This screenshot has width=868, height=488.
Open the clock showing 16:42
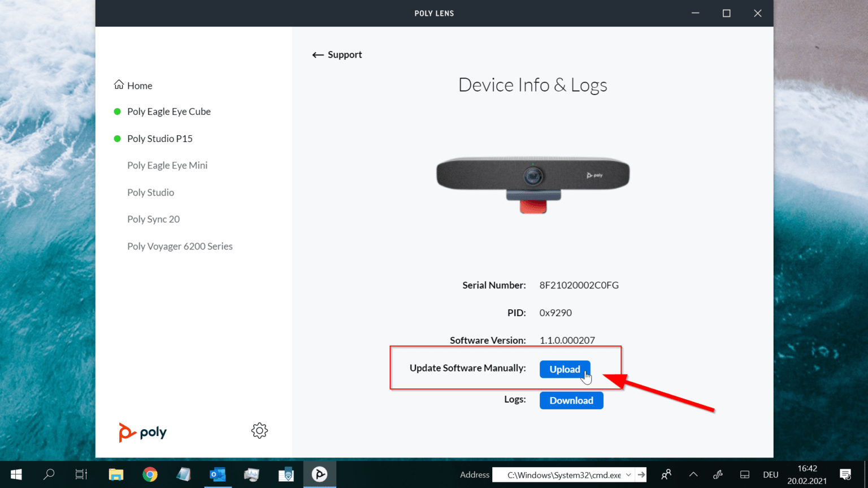(x=807, y=474)
